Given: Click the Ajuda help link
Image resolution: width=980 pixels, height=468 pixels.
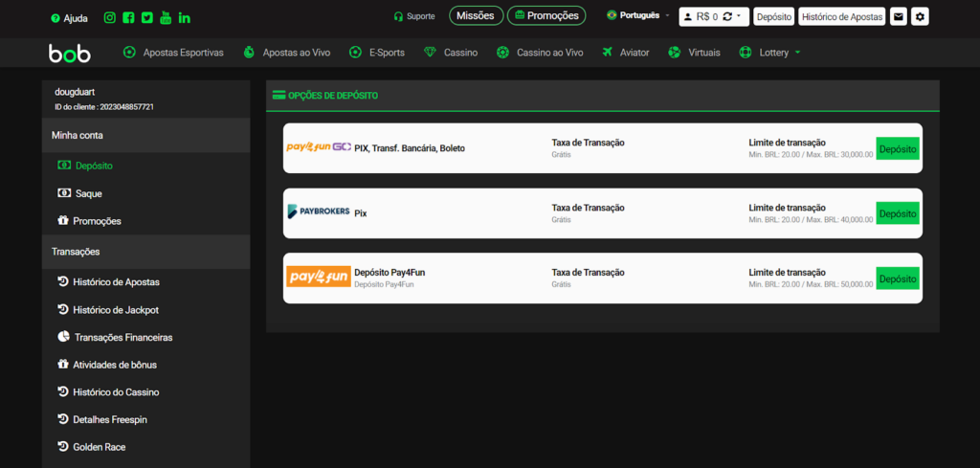Looking at the screenshot, I should point(69,17).
